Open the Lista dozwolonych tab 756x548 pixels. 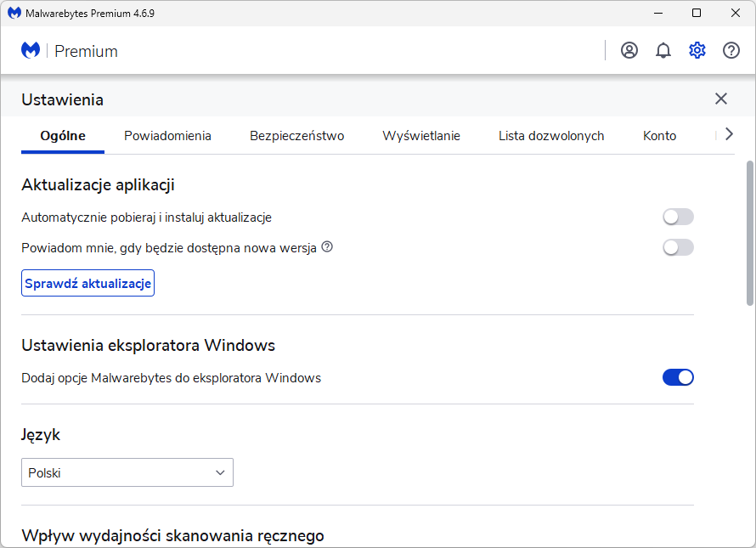click(551, 136)
